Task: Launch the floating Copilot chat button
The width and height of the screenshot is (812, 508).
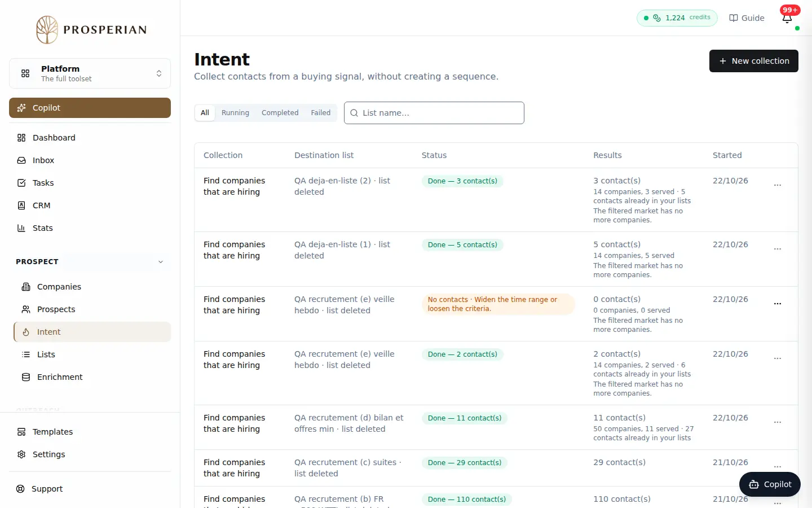Action: (x=770, y=484)
